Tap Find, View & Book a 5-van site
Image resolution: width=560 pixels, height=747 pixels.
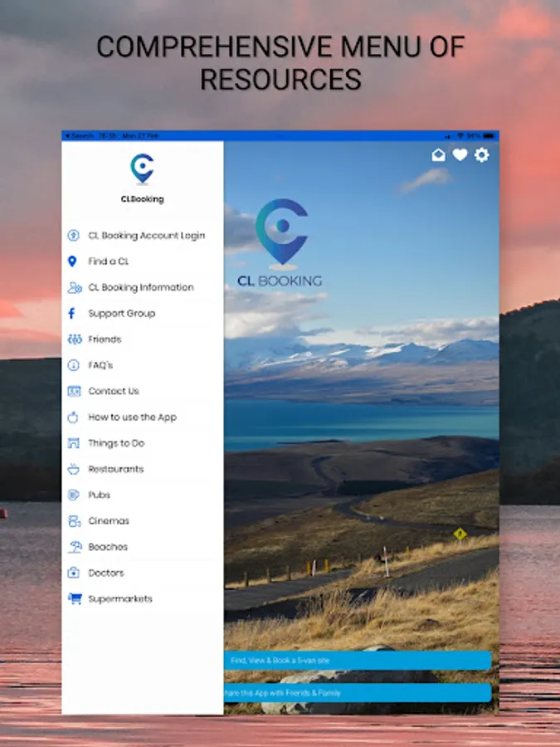point(358,661)
